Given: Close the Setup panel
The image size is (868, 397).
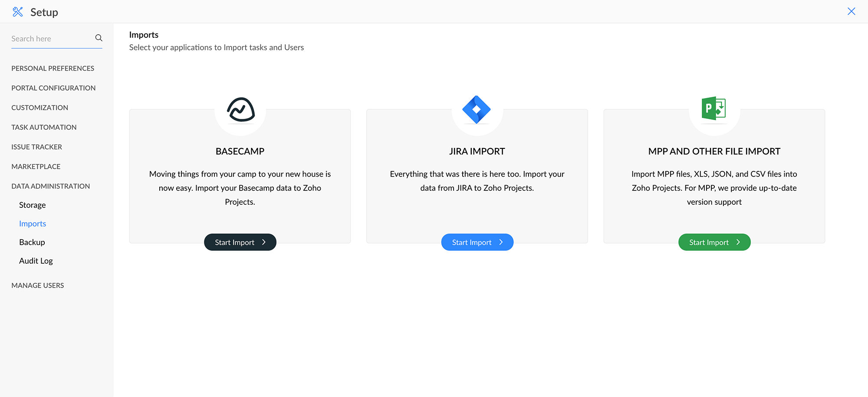Looking at the screenshot, I should (x=851, y=11).
